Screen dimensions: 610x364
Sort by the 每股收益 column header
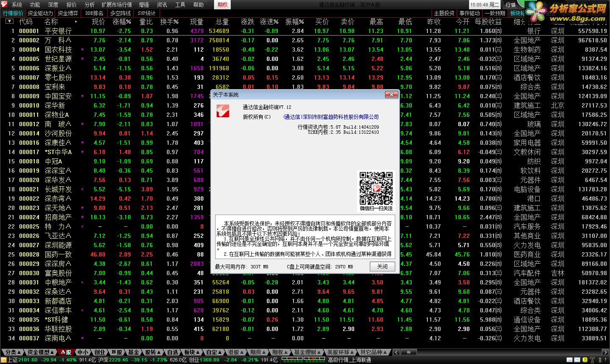click(x=488, y=22)
